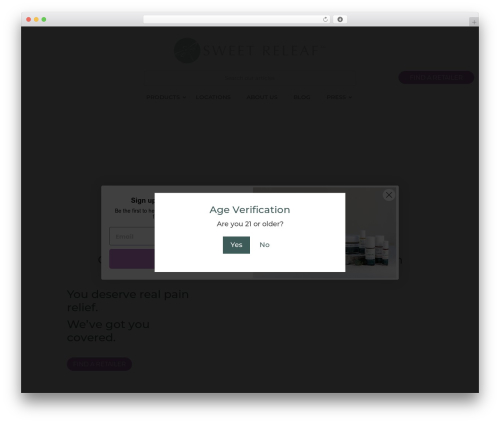Click the purple sign-up submit button
This screenshot has width=500, height=423.
tap(132, 259)
